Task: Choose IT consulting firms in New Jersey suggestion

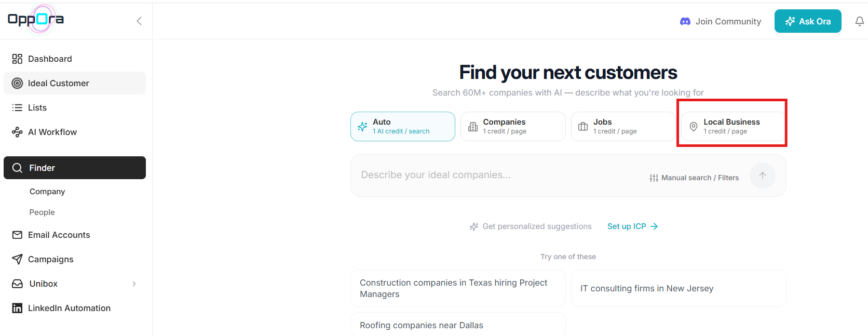Action: [x=679, y=288]
